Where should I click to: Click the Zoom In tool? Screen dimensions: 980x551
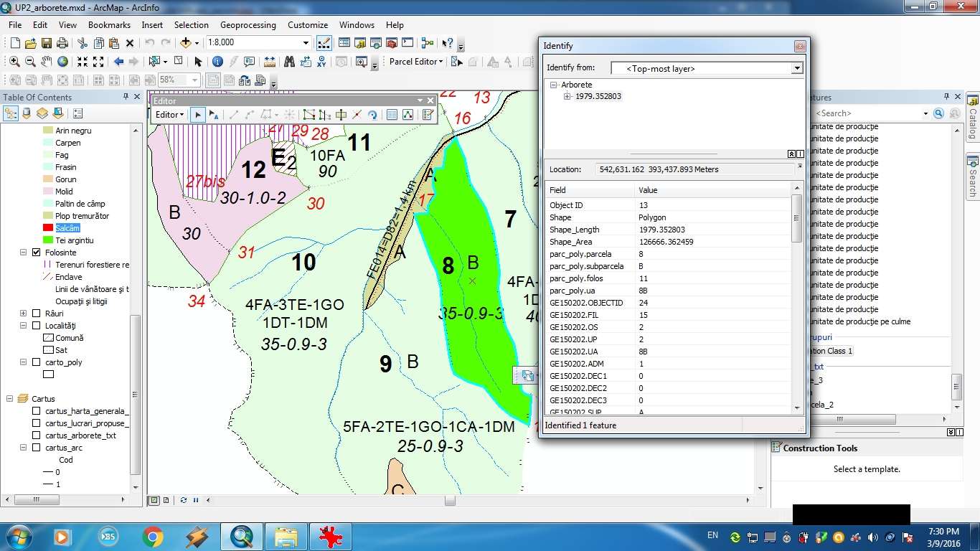tap(14, 62)
